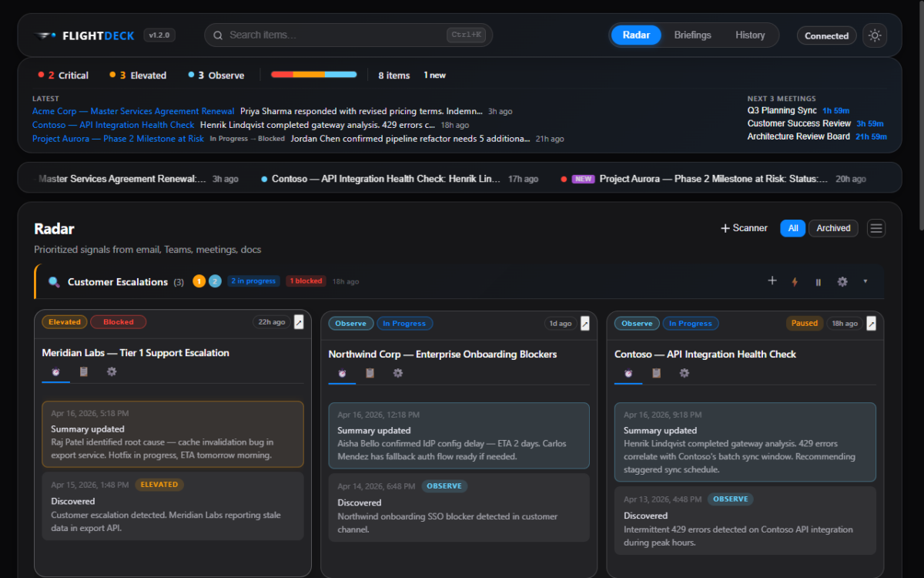Filter by the orange count badge 1

point(199,281)
